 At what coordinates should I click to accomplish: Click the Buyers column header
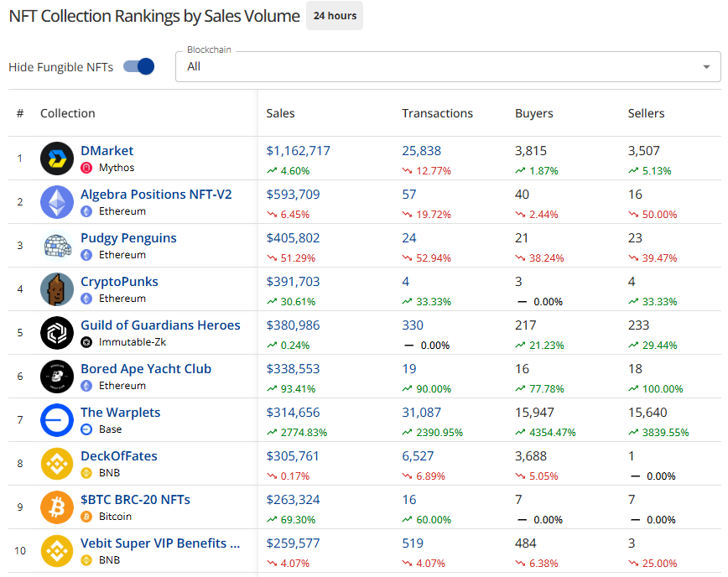[x=533, y=113]
